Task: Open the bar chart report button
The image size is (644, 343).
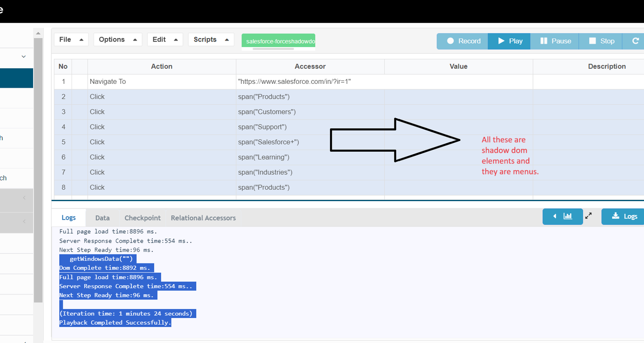Action: coord(563,216)
